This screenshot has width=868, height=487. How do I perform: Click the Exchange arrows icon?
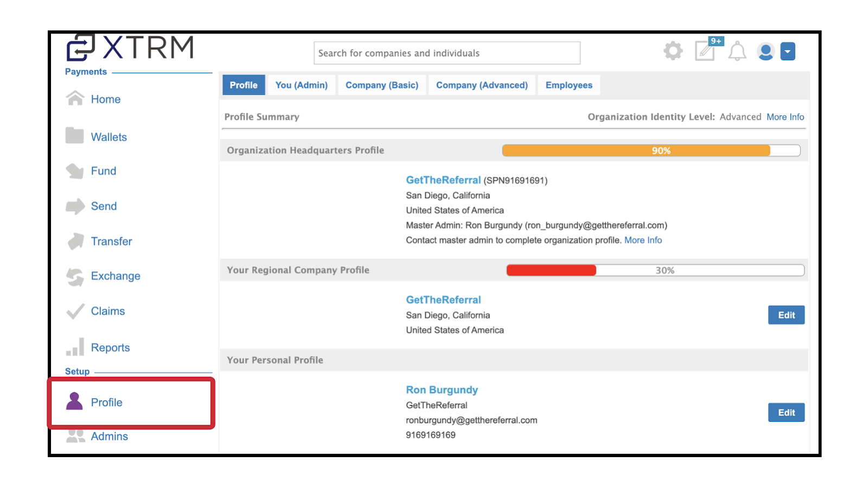(x=75, y=277)
